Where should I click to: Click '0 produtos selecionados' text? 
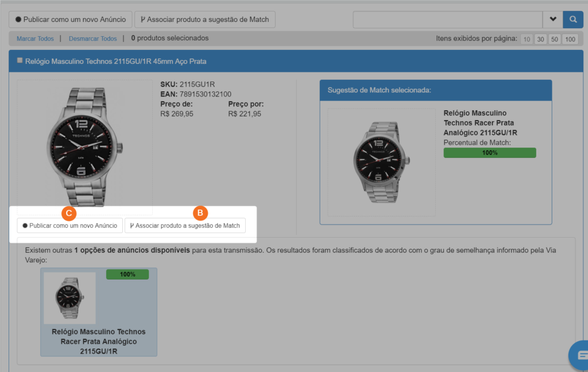tap(170, 38)
